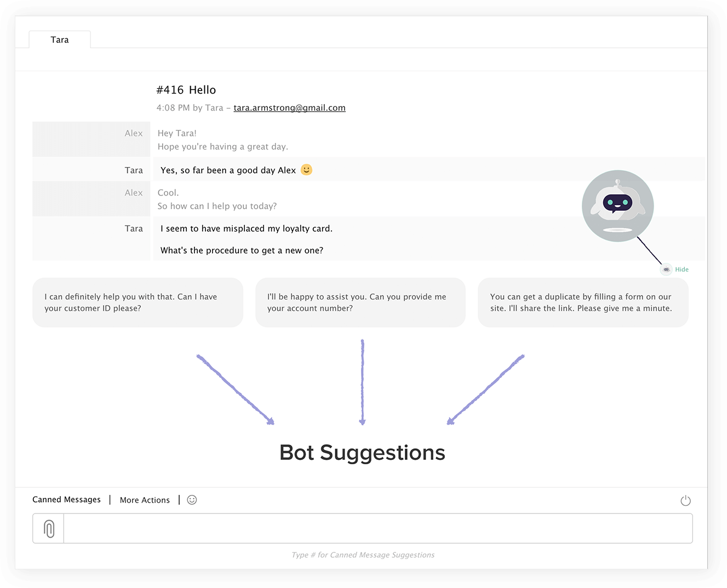The width and height of the screenshot is (727, 588).
Task: End chat with the power icon
Action: (685, 500)
